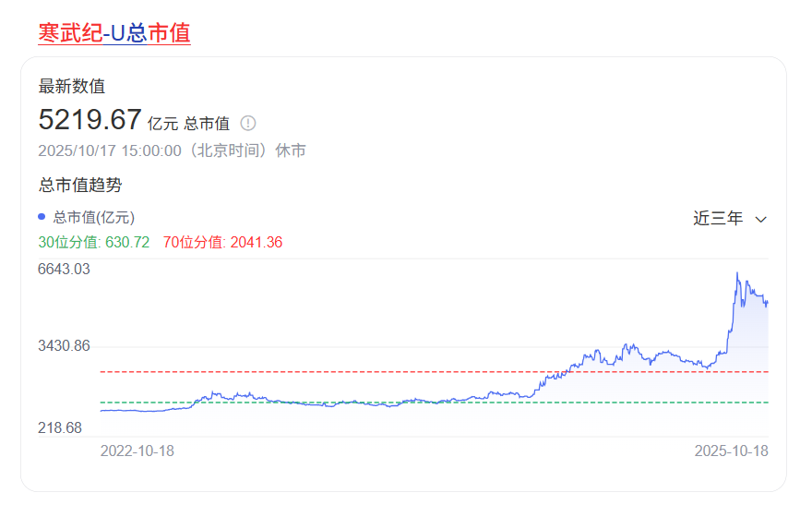This screenshot has height=505, width=812.
Task: Click the 亿元 总市值 unit label
Action: click(188, 124)
